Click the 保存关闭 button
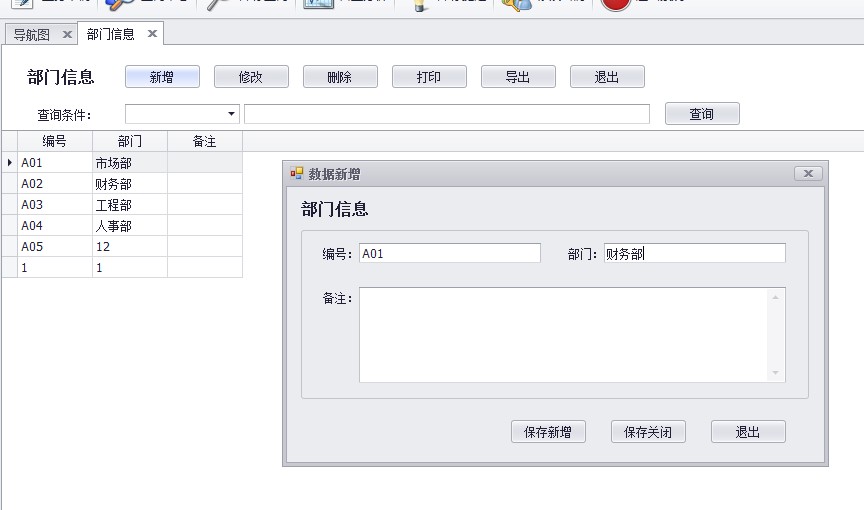The height and width of the screenshot is (510, 864). tap(648, 432)
